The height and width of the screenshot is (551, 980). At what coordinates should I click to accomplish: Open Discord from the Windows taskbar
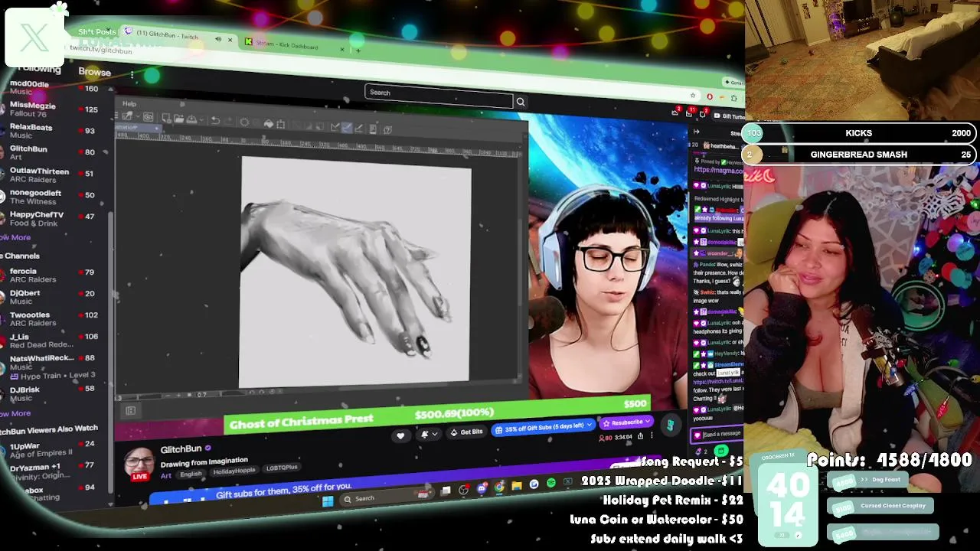point(482,488)
